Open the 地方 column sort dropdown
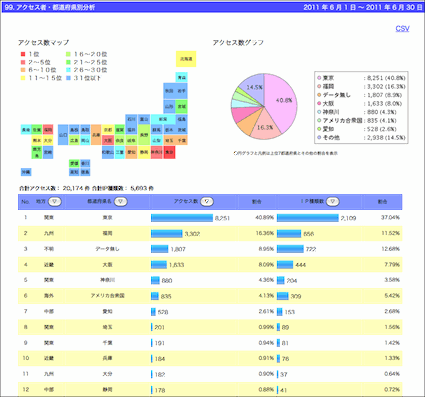425x397 pixels. pyautogui.click(x=55, y=201)
